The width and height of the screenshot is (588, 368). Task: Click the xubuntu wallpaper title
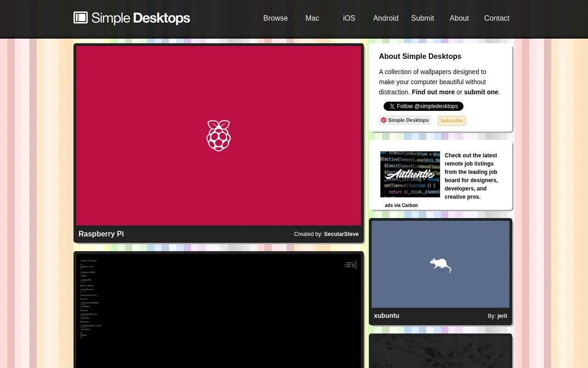[386, 316]
